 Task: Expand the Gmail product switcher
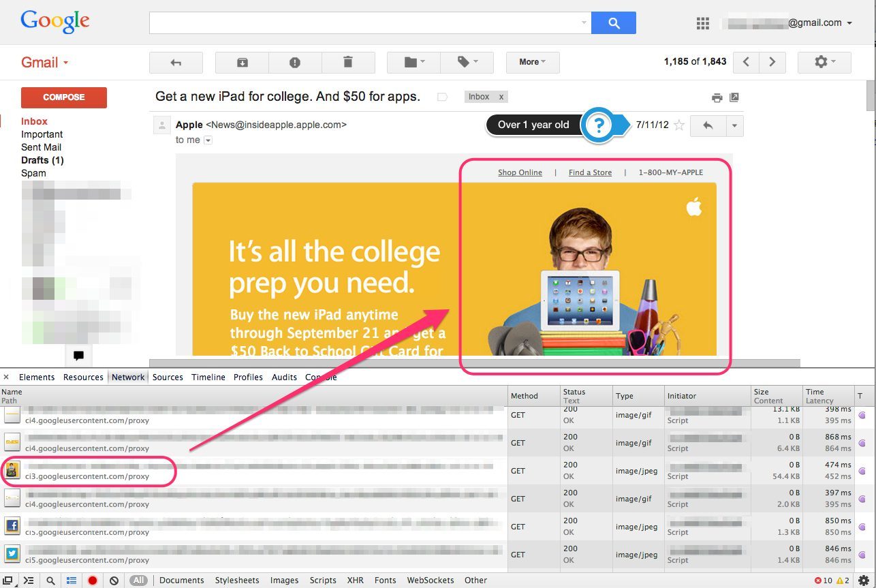45,63
